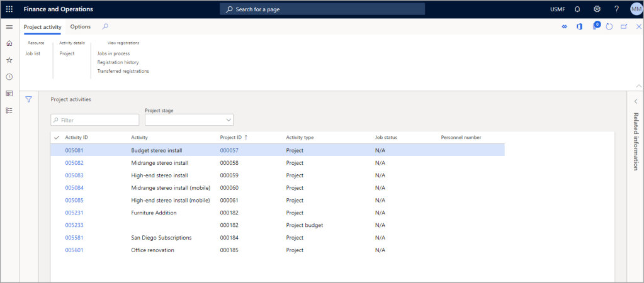Switch to the Options tab

point(80,27)
